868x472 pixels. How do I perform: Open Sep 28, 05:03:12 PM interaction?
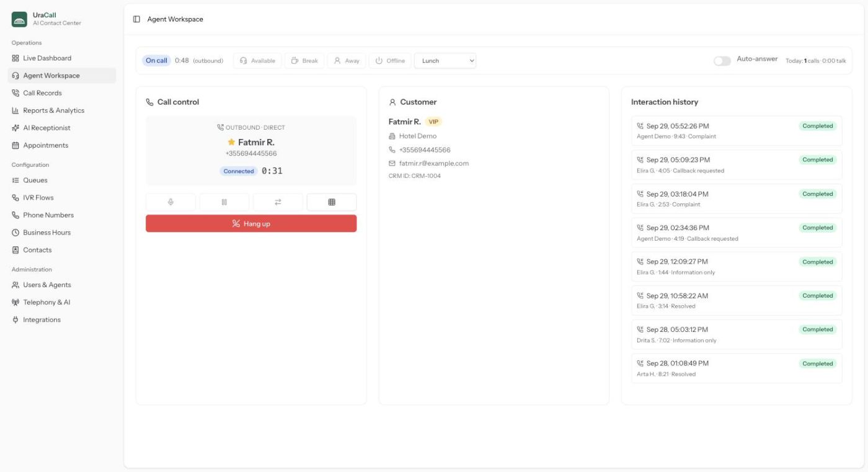tap(737, 334)
